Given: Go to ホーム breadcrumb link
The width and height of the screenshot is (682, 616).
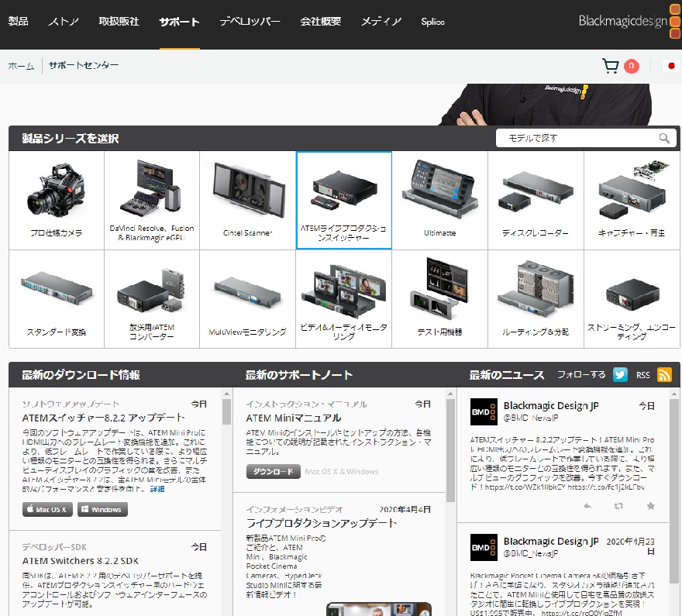Looking at the screenshot, I should pos(21,66).
